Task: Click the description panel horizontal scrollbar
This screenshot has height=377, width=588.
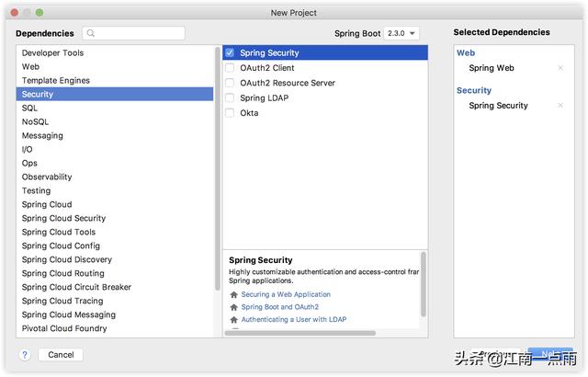Action: coord(300,333)
